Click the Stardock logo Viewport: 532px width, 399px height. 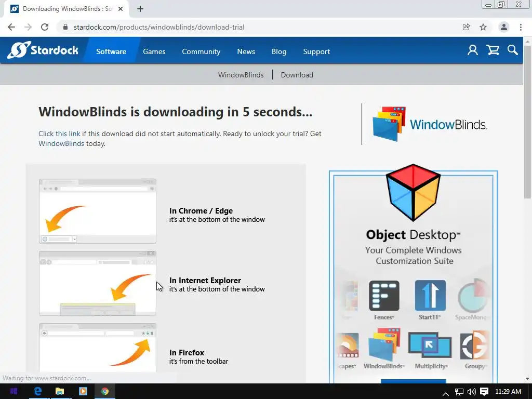(x=43, y=50)
